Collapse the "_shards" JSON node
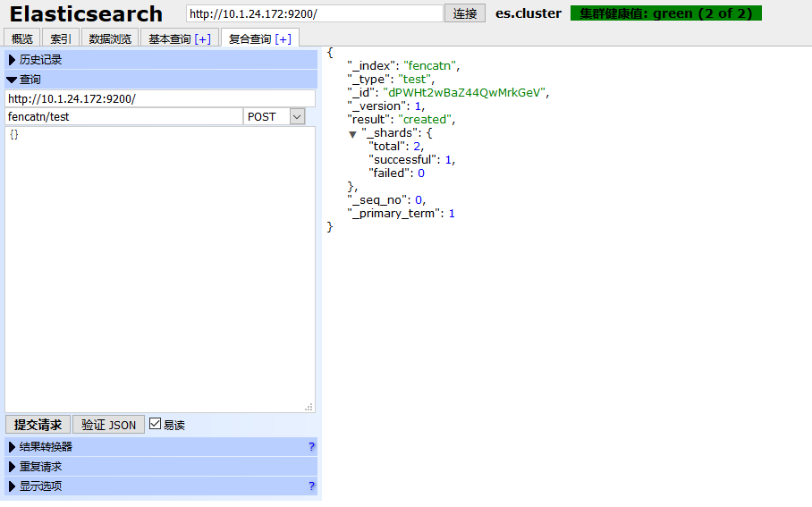The image size is (812, 507). coord(352,135)
